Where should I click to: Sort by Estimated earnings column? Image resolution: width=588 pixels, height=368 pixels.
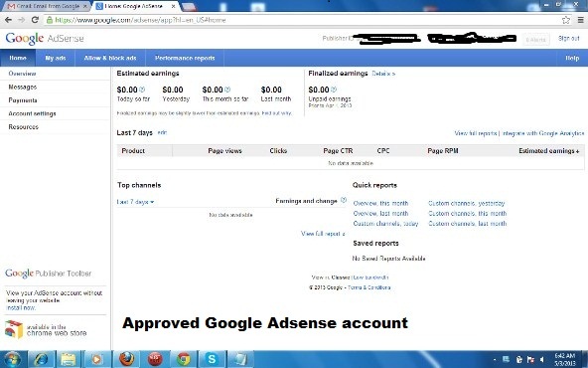pyautogui.click(x=548, y=150)
